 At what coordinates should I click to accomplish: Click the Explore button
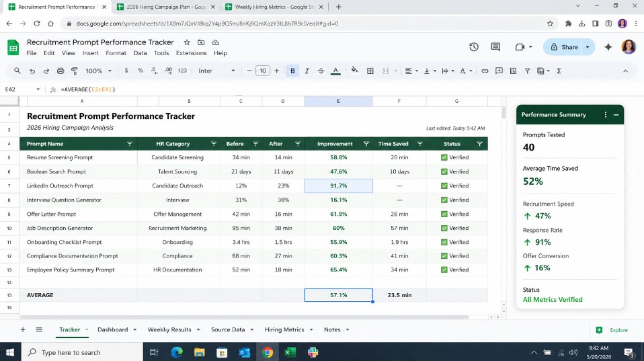coord(612,330)
